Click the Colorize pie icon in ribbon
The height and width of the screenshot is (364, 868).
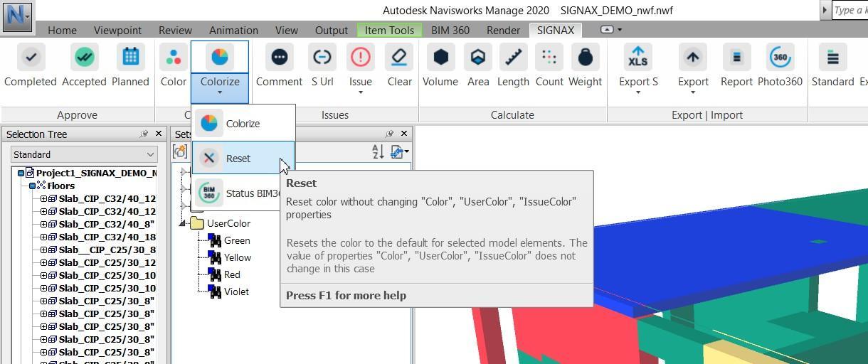pos(220,57)
